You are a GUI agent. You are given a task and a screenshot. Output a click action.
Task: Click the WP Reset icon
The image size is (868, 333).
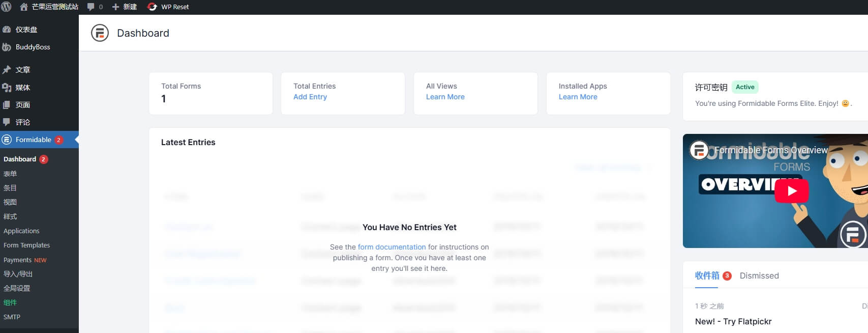tap(152, 7)
